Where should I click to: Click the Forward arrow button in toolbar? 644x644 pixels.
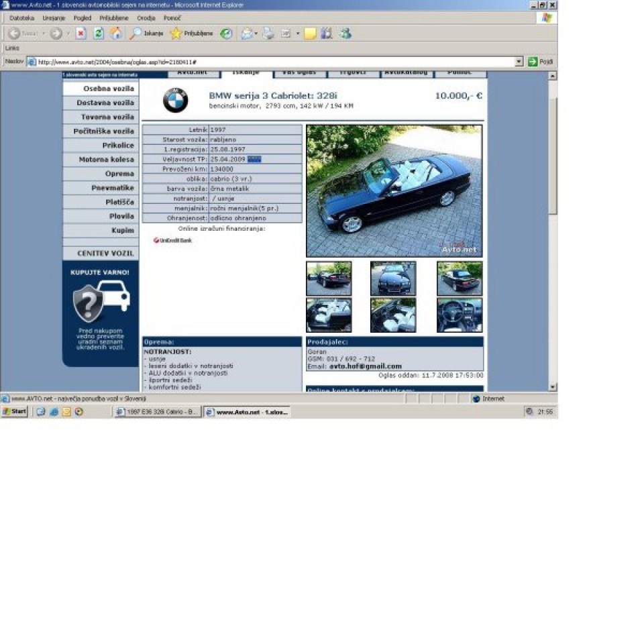pos(56,34)
